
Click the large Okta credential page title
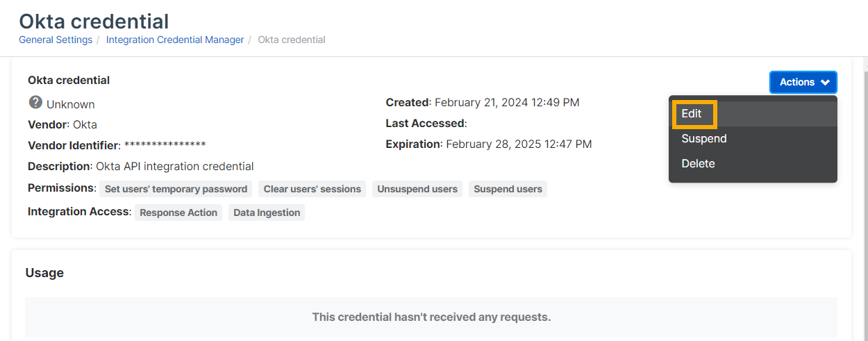pos(94,21)
